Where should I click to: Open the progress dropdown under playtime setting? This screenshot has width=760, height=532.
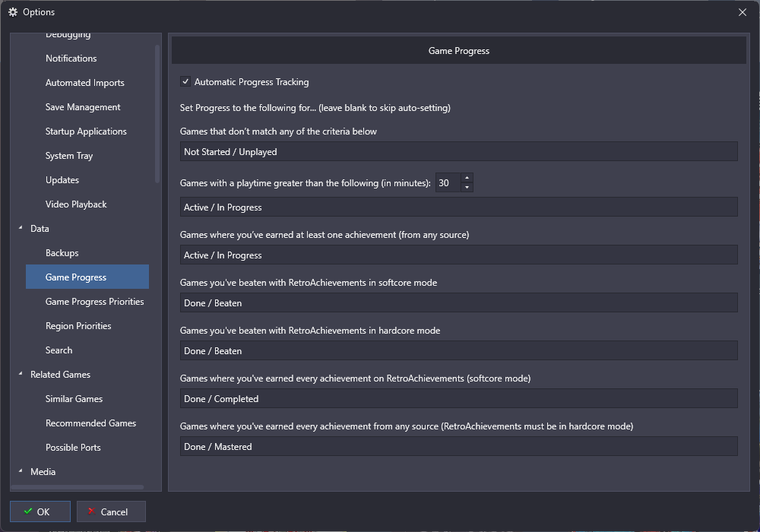coord(458,207)
